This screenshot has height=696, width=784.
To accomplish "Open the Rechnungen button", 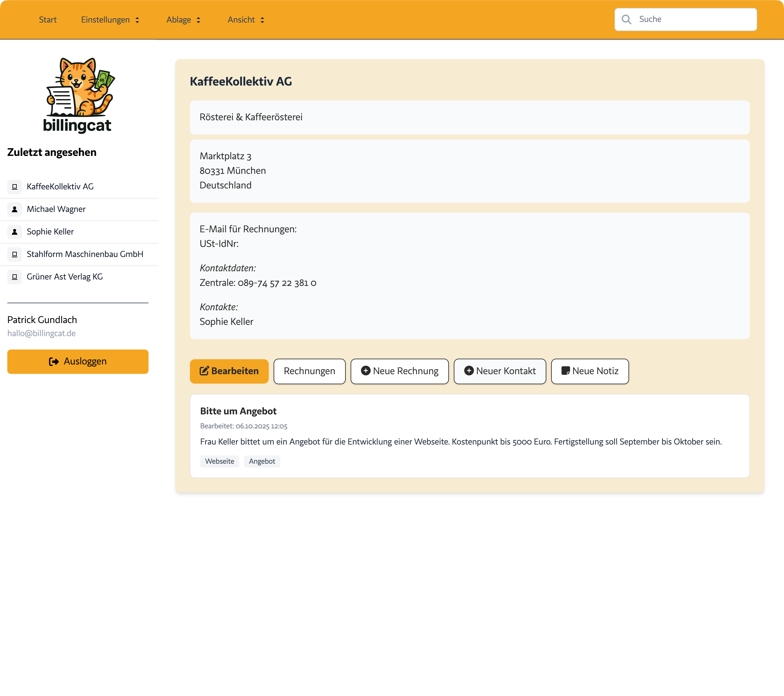I will pos(309,371).
